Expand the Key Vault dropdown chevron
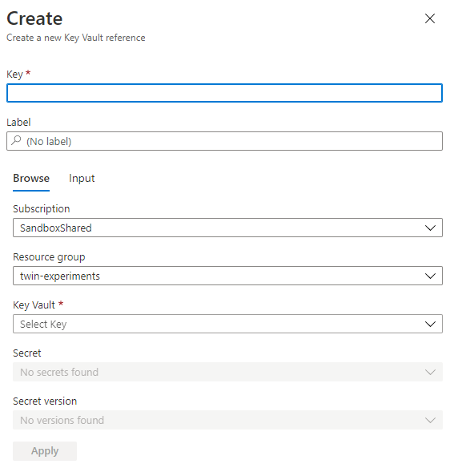 tap(430, 324)
